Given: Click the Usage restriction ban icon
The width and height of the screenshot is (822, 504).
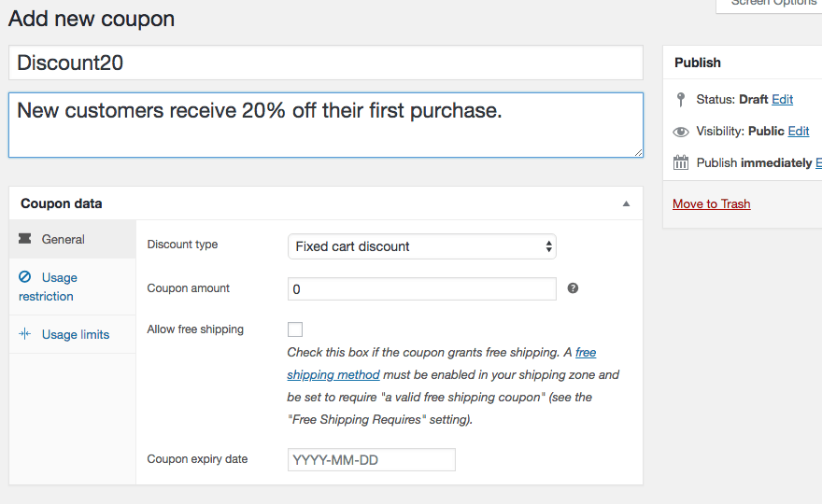Looking at the screenshot, I should 25,277.
